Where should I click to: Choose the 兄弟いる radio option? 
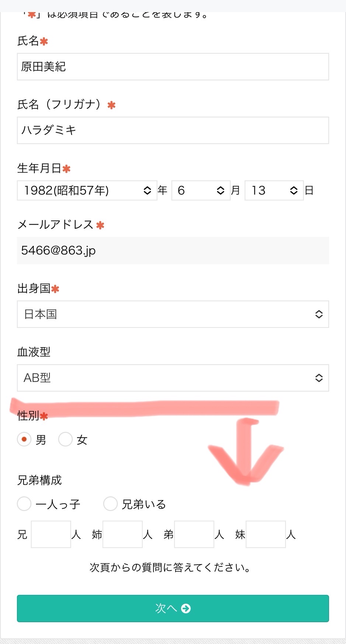pyautogui.click(x=110, y=504)
